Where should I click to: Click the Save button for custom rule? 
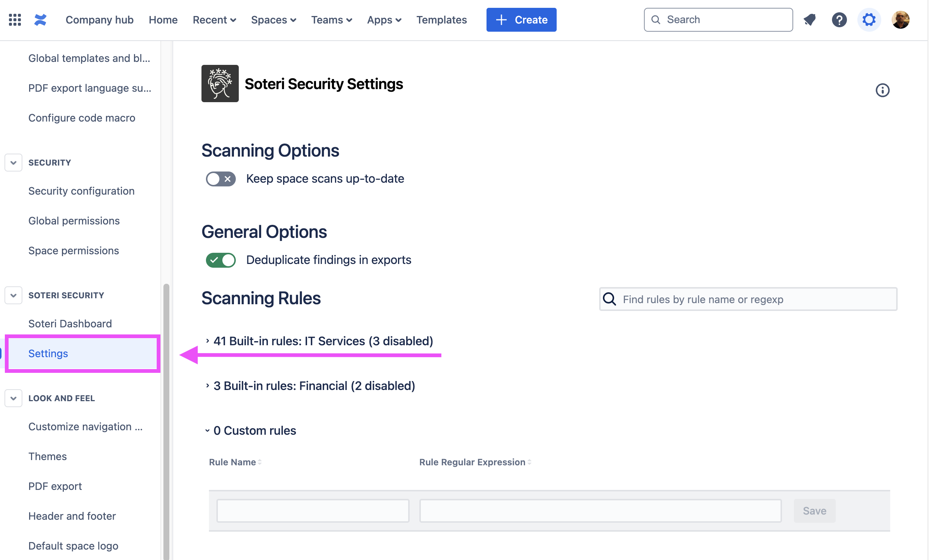click(x=814, y=511)
